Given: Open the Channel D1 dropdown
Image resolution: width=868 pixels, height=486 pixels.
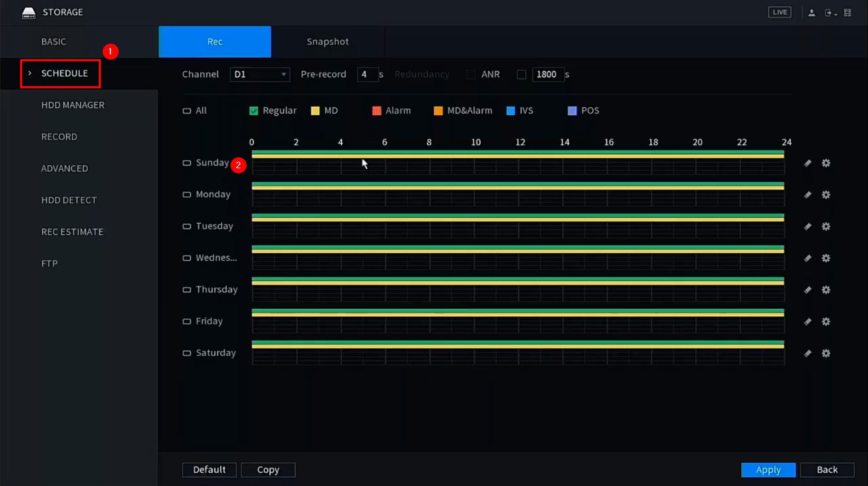Looking at the screenshot, I should point(259,75).
